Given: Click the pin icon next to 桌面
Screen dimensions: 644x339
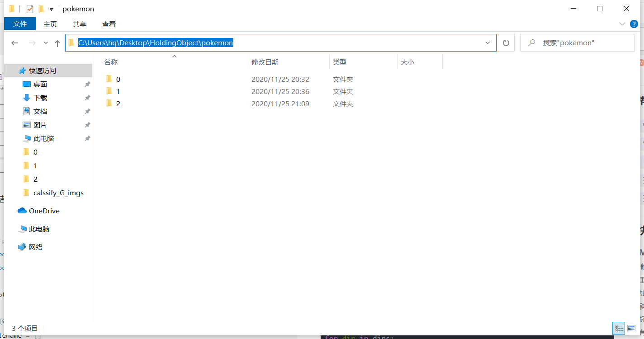Looking at the screenshot, I should (87, 85).
